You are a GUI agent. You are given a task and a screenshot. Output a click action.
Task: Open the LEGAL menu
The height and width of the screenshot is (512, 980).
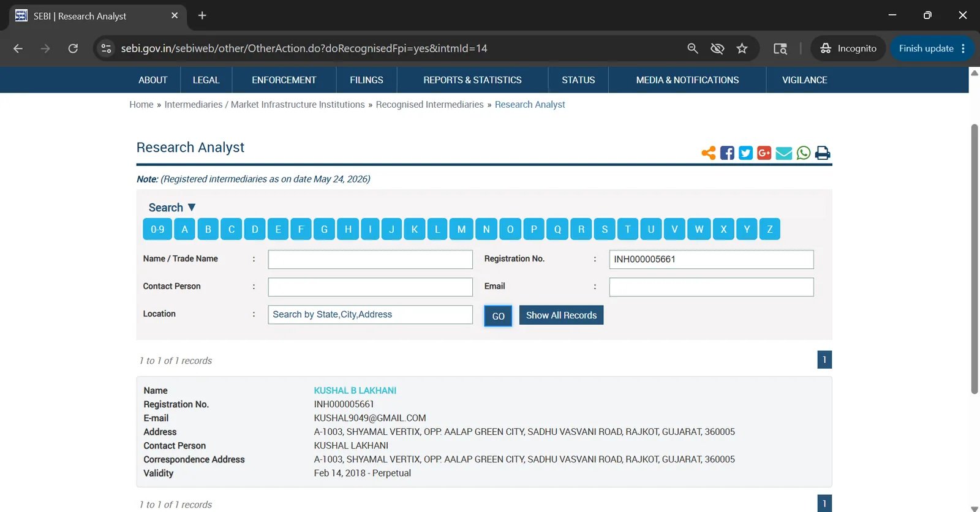point(206,80)
